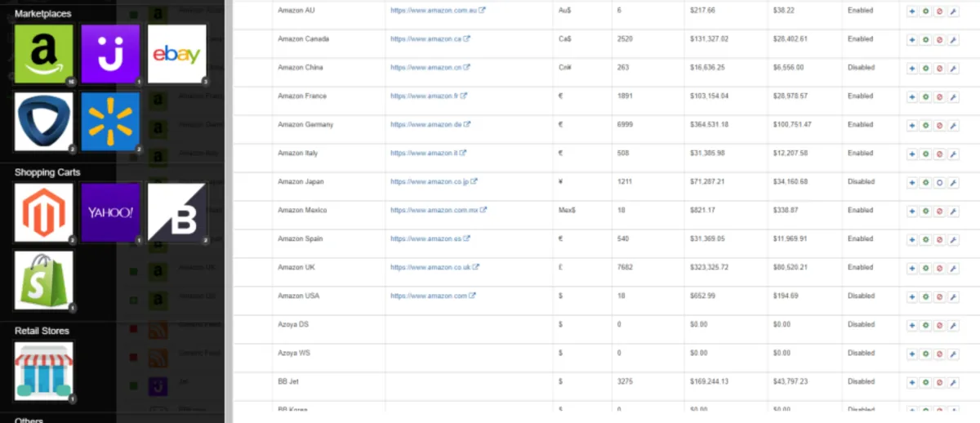Screen dimensions: 980x423
Task: Select the Magento shopping cart tile
Action: 44,212
